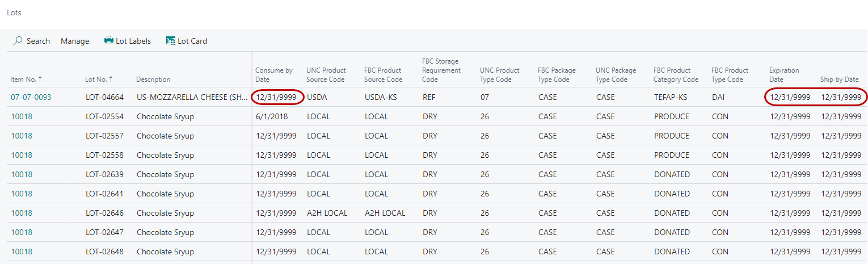Select the LOT-02648 lot number cell

click(x=104, y=252)
